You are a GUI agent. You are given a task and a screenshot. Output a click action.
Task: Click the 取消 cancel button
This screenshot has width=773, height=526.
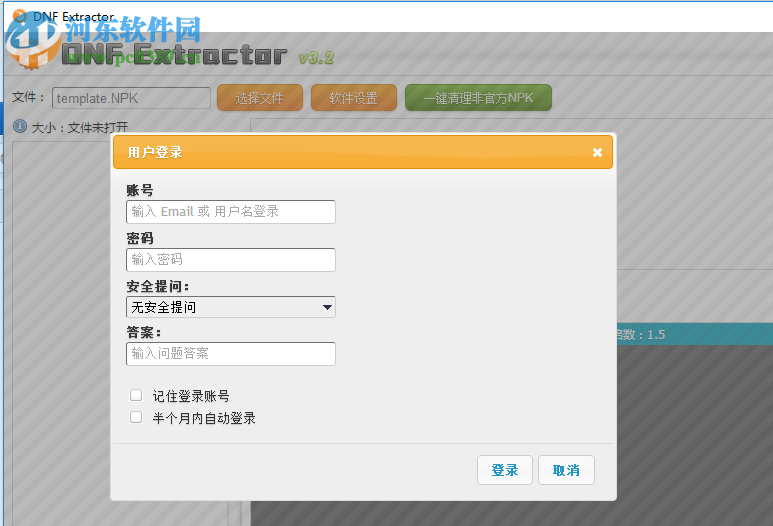(x=566, y=470)
